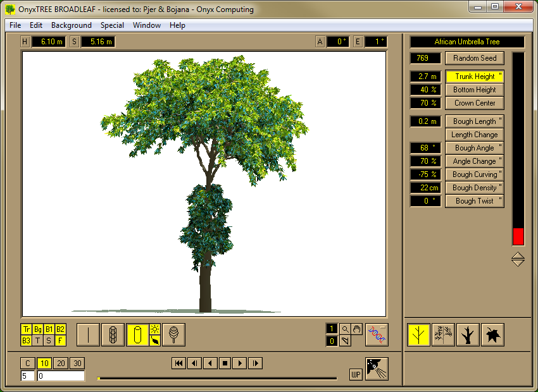This screenshot has width=538, height=392.
Task: Click the wind spray animation icon
Action: (x=377, y=369)
